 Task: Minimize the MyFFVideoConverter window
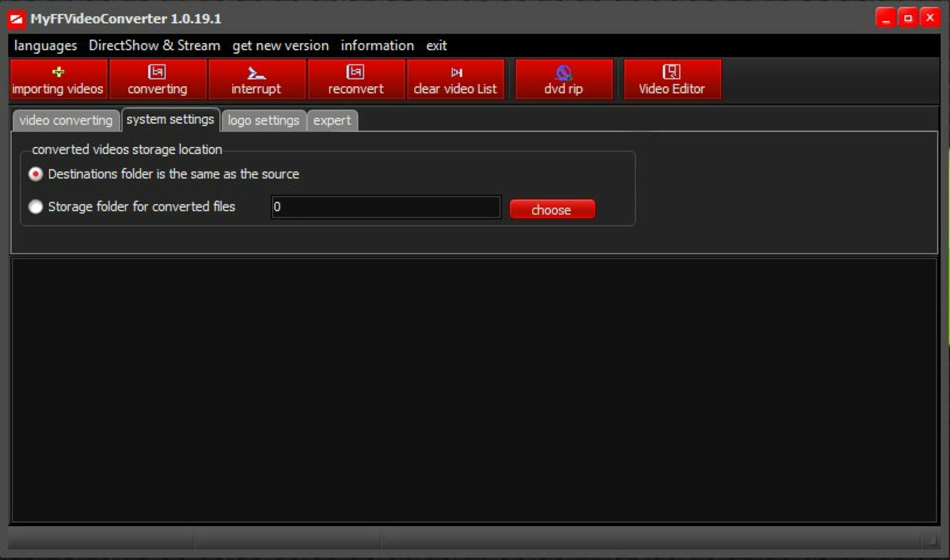pyautogui.click(x=886, y=18)
